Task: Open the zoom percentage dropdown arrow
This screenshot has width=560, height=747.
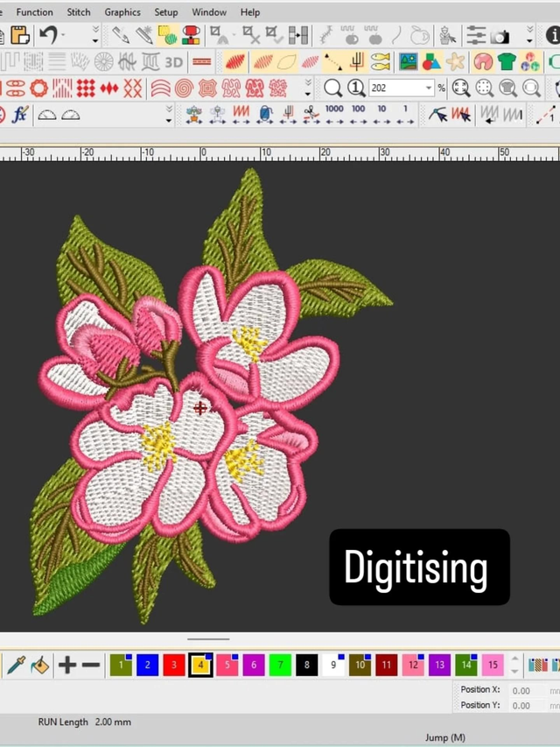Action: (428, 88)
